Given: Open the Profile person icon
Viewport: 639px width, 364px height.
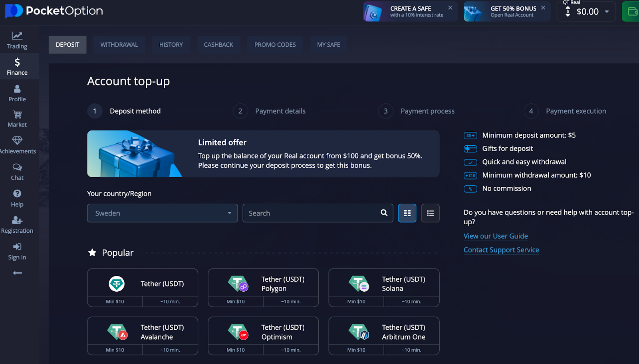Looking at the screenshot, I should click(17, 89).
